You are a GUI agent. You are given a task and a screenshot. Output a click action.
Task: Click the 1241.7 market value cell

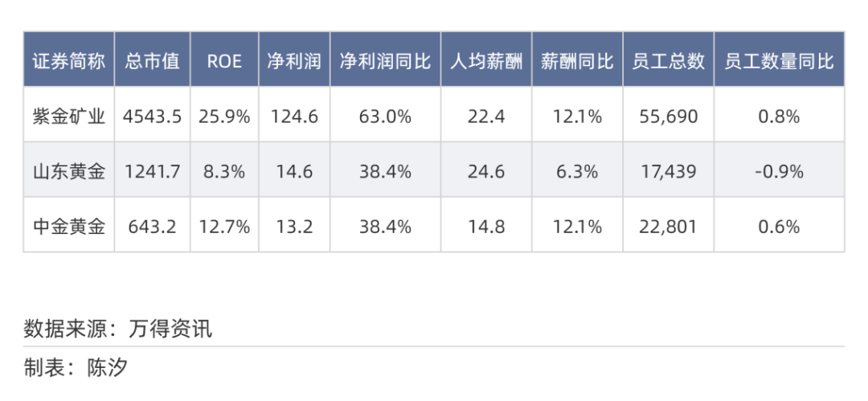pos(152,171)
